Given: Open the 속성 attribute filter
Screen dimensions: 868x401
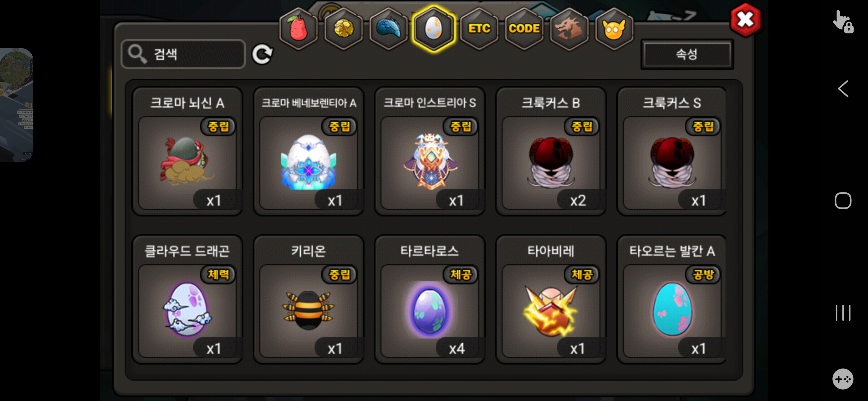Looking at the screenshot, I should click(687, 54).
